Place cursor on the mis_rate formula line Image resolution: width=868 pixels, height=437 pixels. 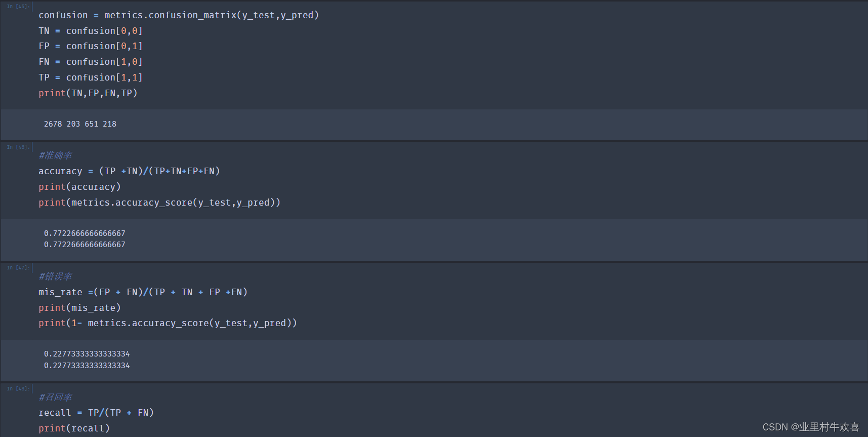143,292
